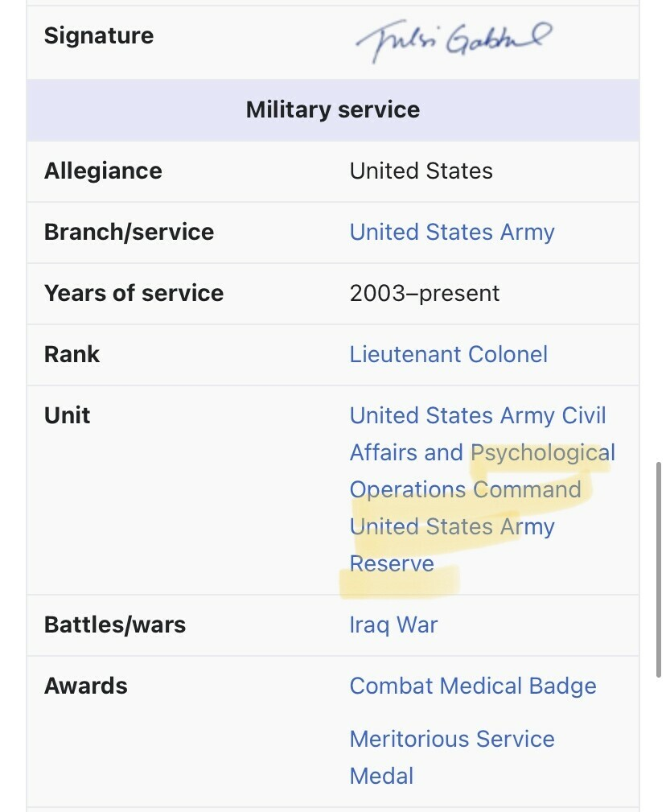Click the Unit row label
Viewport: 666px width, 812px height.
pos(67,416)
